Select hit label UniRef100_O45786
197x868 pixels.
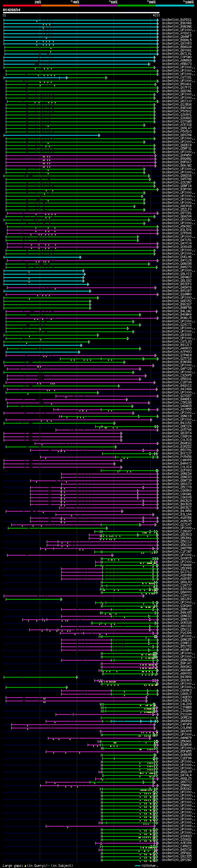(176, 179)
